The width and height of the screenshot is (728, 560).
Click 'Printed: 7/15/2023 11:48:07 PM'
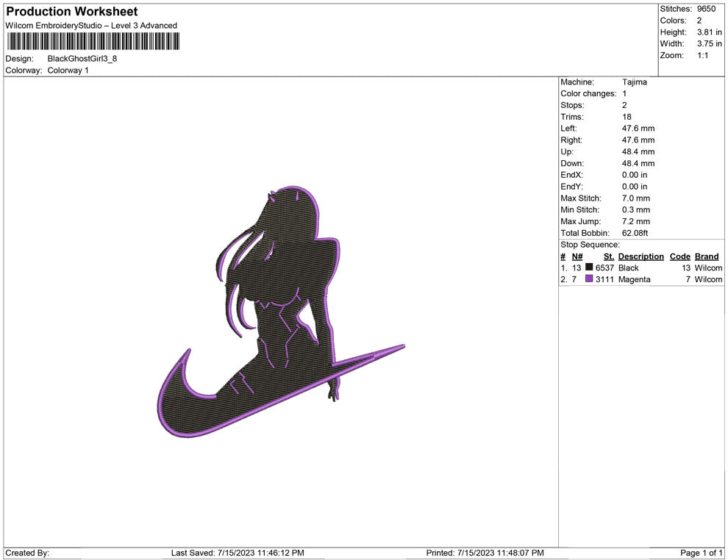(485, 553)
